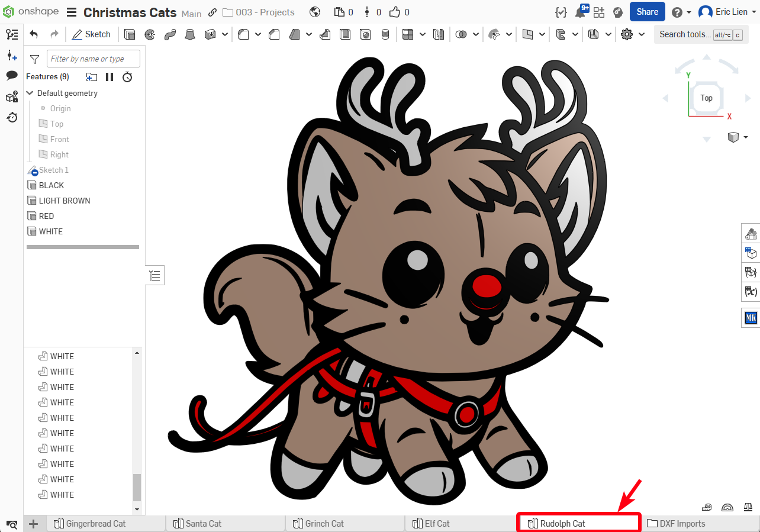Select the Boolean tool

[460, 34]
